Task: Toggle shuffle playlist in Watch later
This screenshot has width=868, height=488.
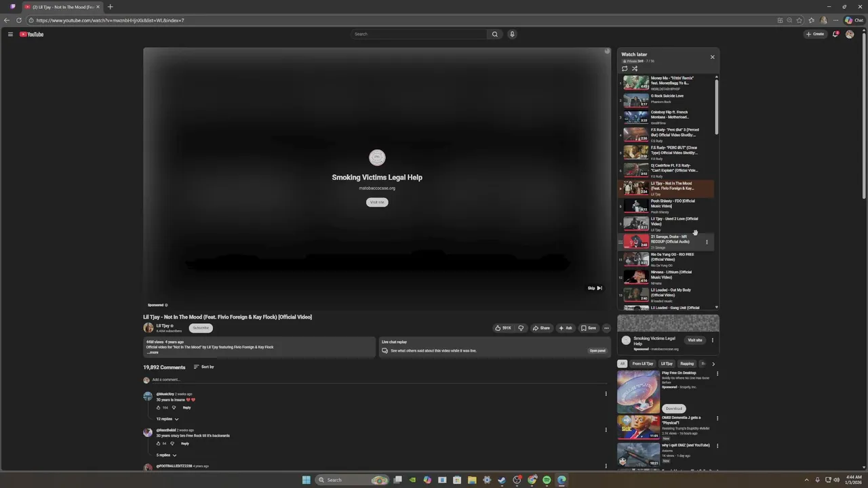Action: click(x=635, y=68)
